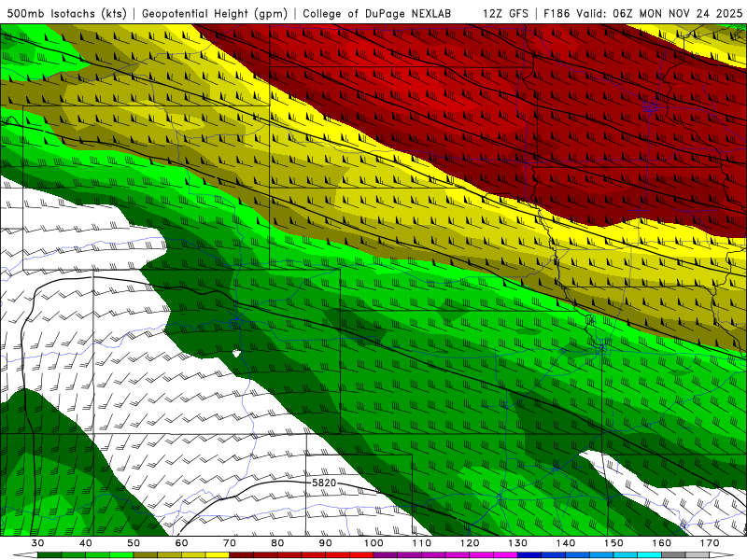The image size is (747, 560).
Task: Select the dark red swatch starting at 70
Action: pyautogui.click(x=242, y=555)
